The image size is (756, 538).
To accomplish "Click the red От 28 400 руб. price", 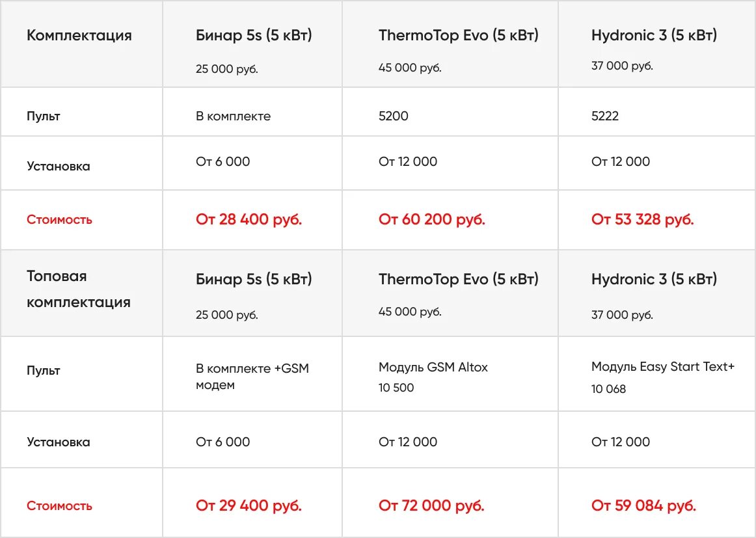I will (x=249, y=219).
